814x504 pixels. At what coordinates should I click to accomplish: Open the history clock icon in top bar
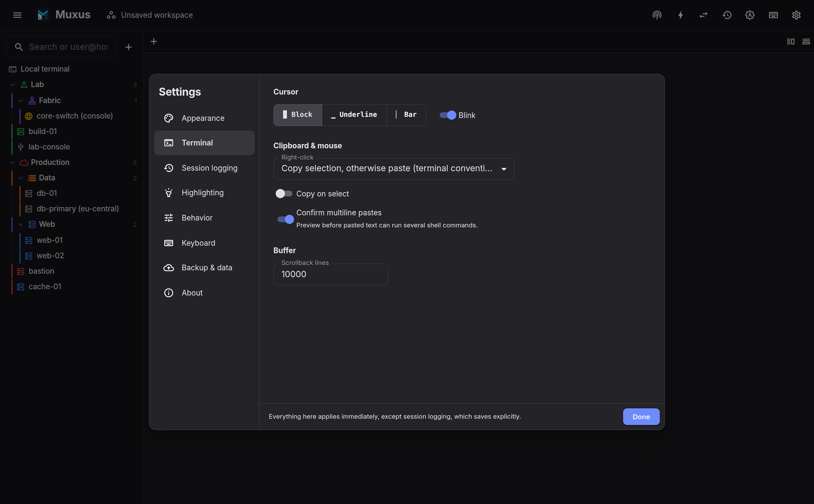pos(727,15)
